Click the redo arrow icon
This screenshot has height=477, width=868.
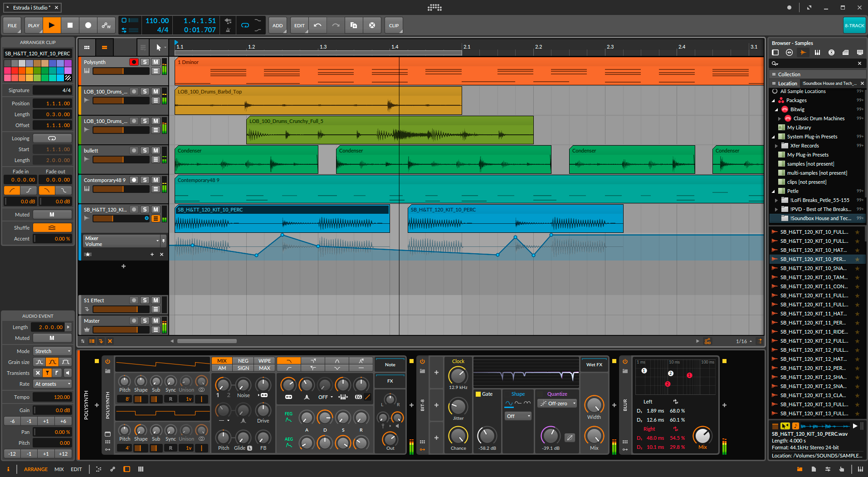coord(336,25)
